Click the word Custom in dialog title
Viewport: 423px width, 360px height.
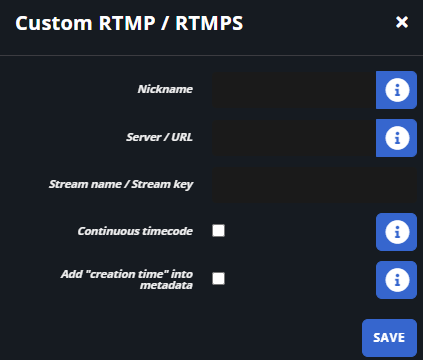(54, 23)
